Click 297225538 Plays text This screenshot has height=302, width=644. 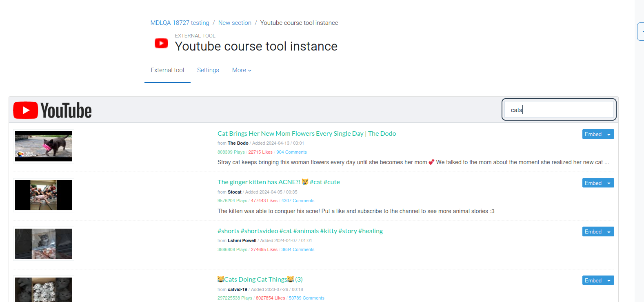click(x=235, y=298)
